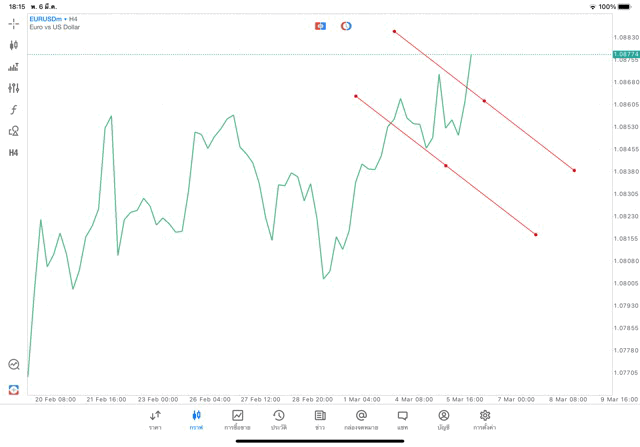The image size is (640, 447).
Task: Open the กล่องจดหมาย mailbox tab
Action: (361, 420)
